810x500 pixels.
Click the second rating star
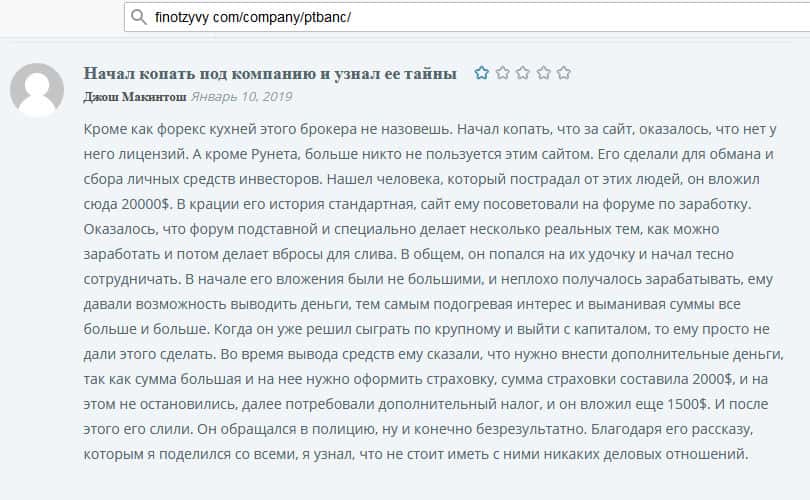click(x=503, y=73)
